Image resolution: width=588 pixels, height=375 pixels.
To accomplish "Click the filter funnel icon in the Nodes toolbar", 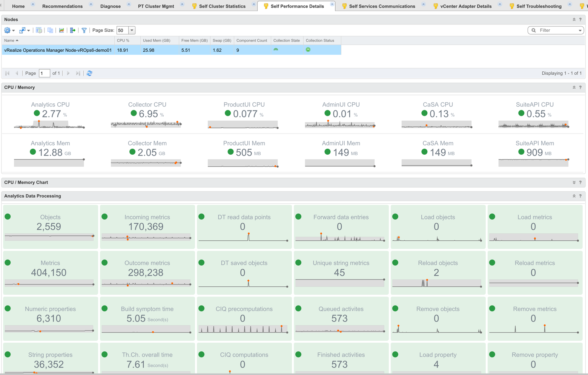I will [84, 30].
